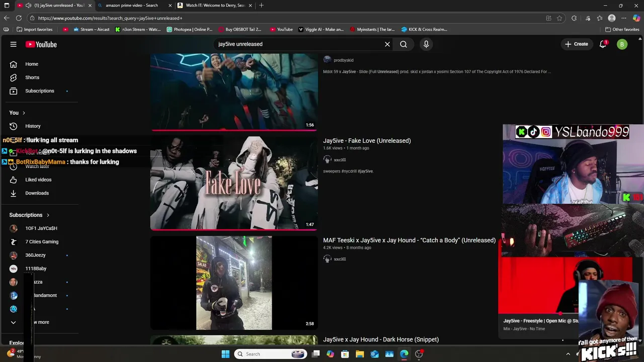Open the Catch a Body video thumbnail
The image size is (644, 362).
pos(234,283)
